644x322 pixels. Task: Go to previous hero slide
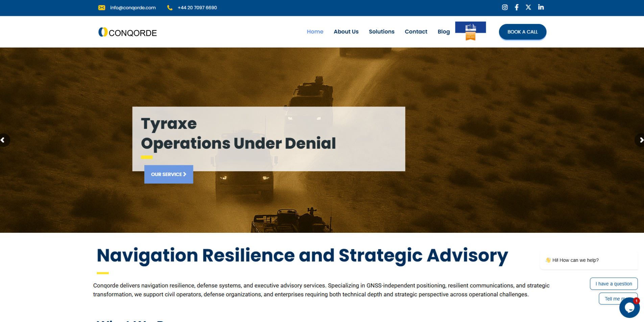[x=3, y=140]
